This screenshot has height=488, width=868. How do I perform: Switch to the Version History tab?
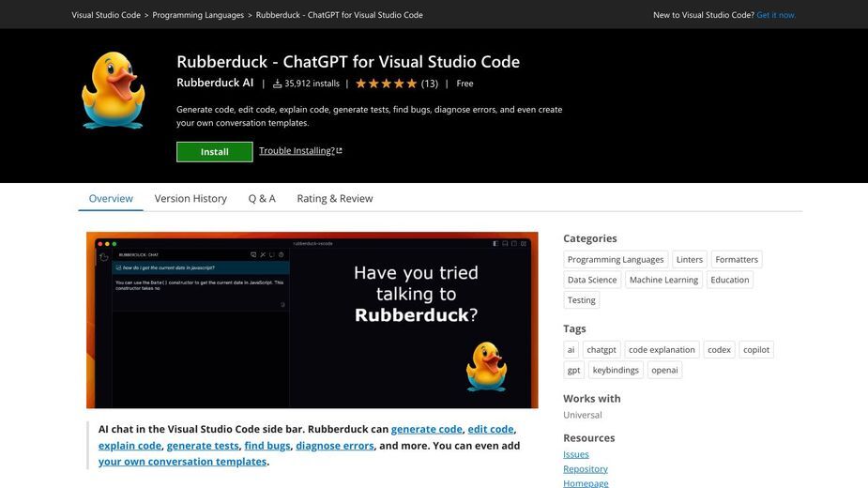[190, 198]
